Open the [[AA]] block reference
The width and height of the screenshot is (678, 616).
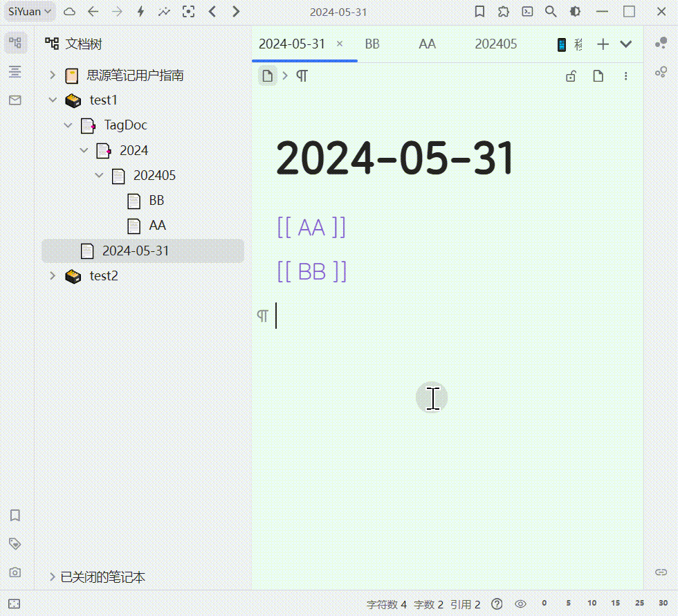(311, 226)
